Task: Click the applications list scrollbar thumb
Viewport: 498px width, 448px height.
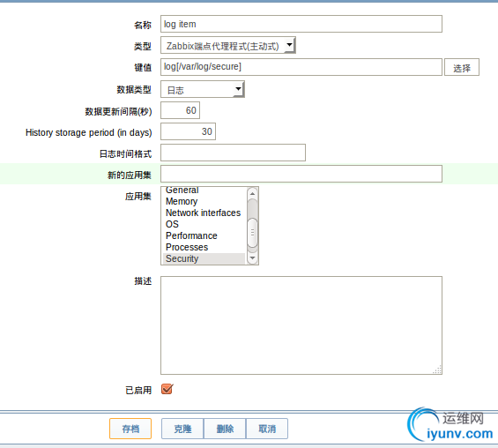Action: (x=252, y=233)
